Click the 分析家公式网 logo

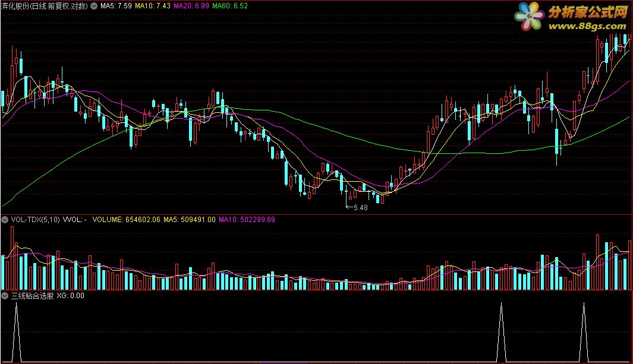pos(571,16)
